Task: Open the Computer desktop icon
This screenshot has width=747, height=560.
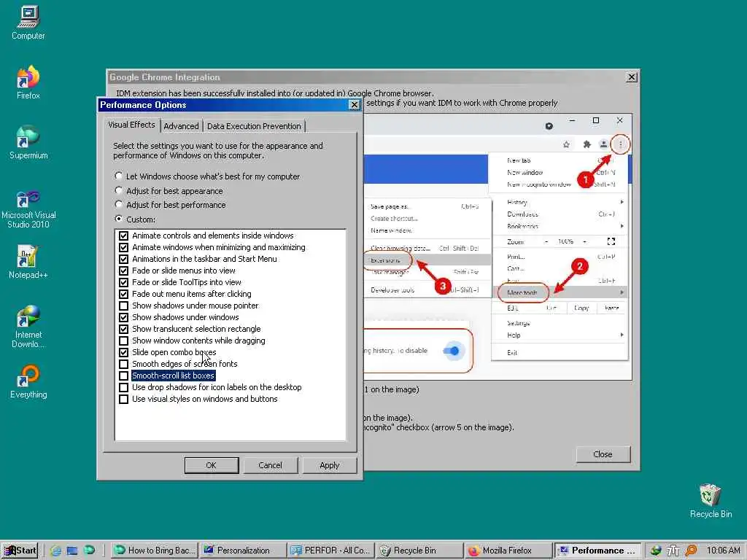Action: pos(28,23)
